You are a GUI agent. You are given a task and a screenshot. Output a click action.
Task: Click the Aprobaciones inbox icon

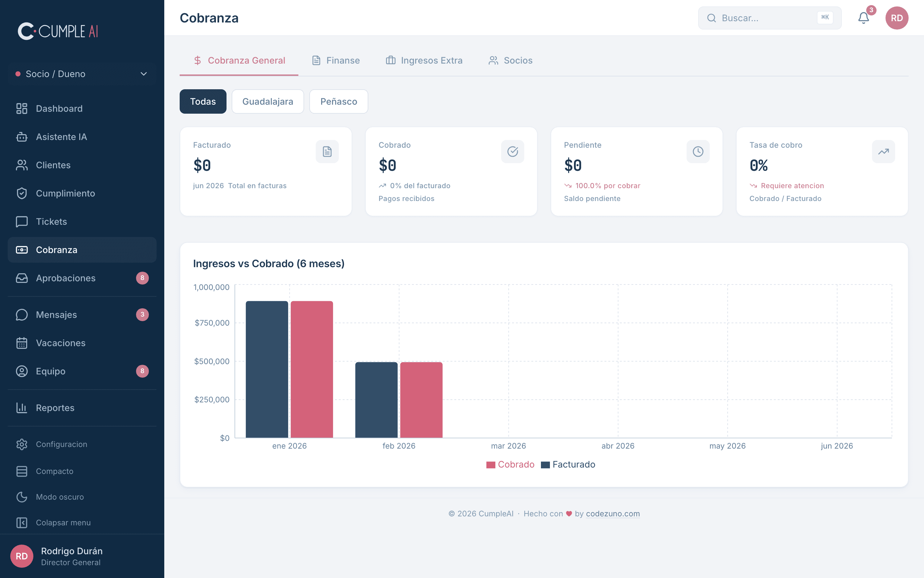pos(22,278)
